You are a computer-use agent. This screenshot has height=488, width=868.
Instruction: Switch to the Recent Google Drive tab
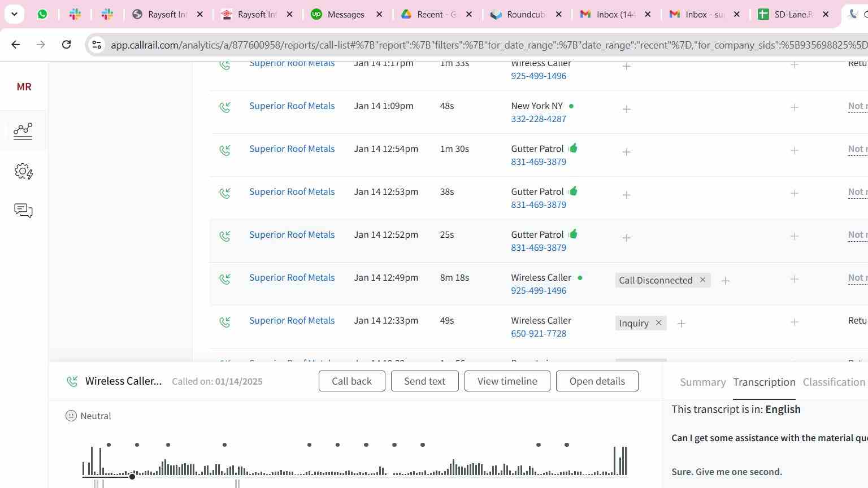pyautogui.click(x=428, y=14)
